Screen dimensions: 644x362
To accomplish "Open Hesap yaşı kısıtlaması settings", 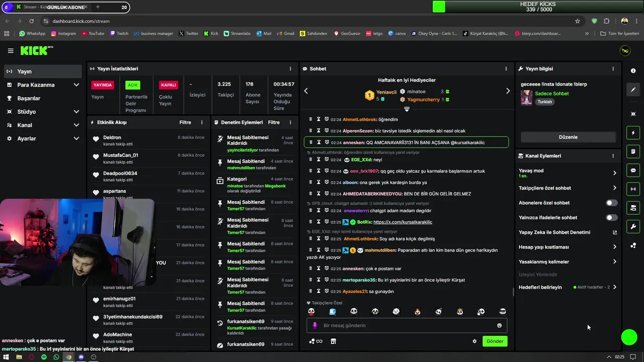I will 568,247.
